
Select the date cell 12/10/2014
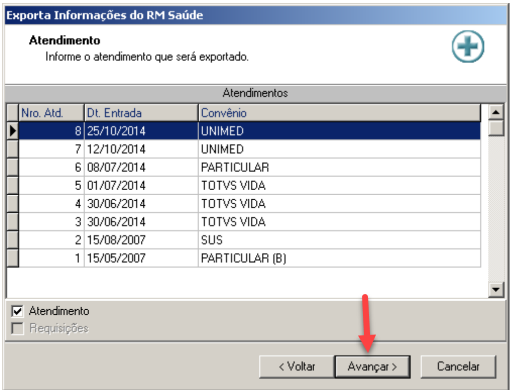click(141, 149)
